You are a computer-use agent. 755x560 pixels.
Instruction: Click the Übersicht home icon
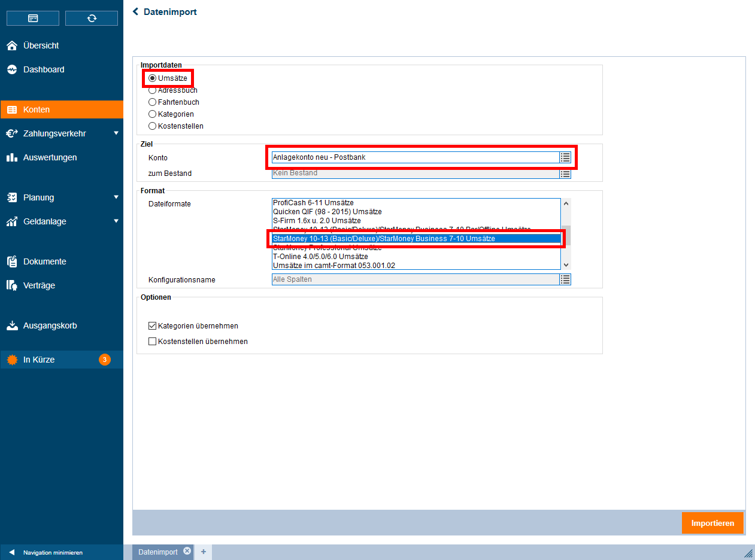pyautogui.click(x=12, y=46)
